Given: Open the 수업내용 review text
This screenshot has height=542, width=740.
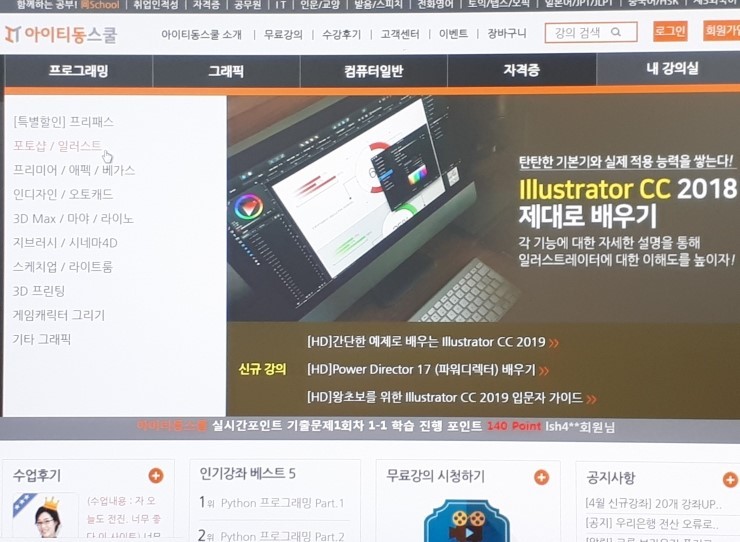Looking at the screenshot, I should pyautogui.click(x=124, y=518).
